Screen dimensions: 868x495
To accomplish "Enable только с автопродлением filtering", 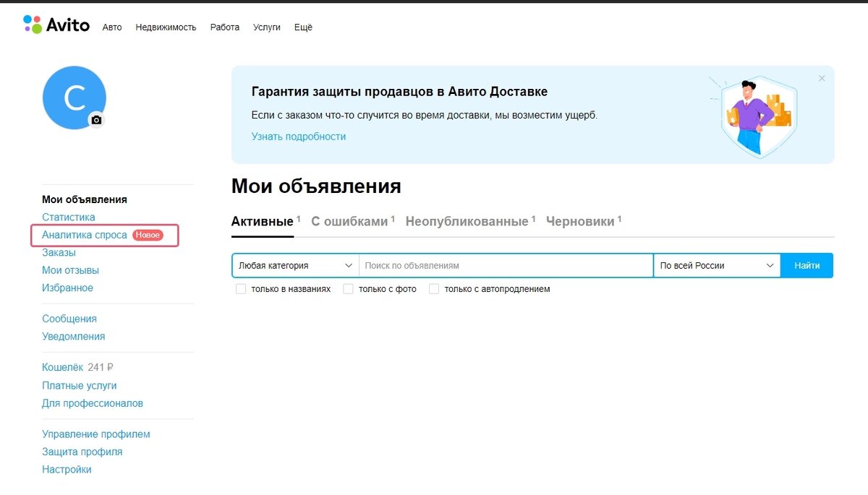I will [433, 288].
